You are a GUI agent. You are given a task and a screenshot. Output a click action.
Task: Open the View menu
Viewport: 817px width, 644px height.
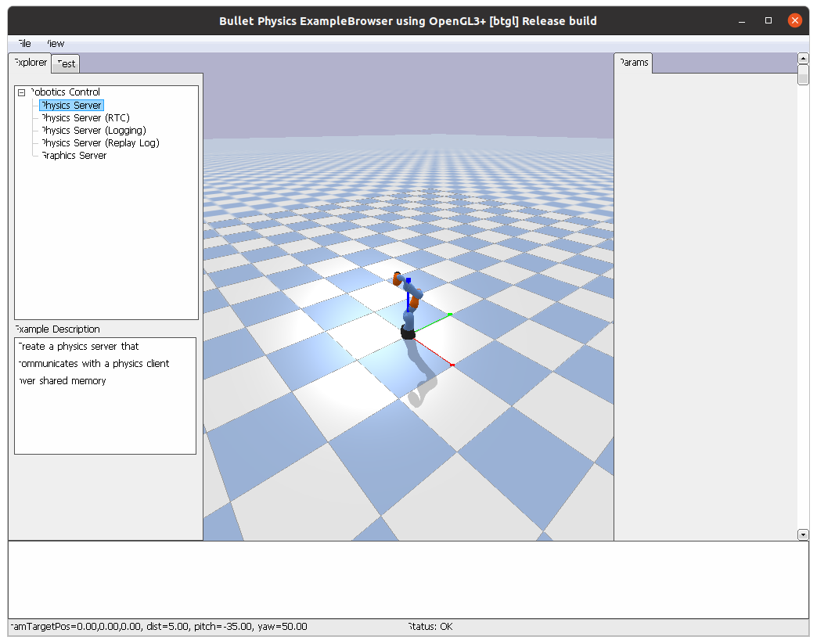[56, 44]
